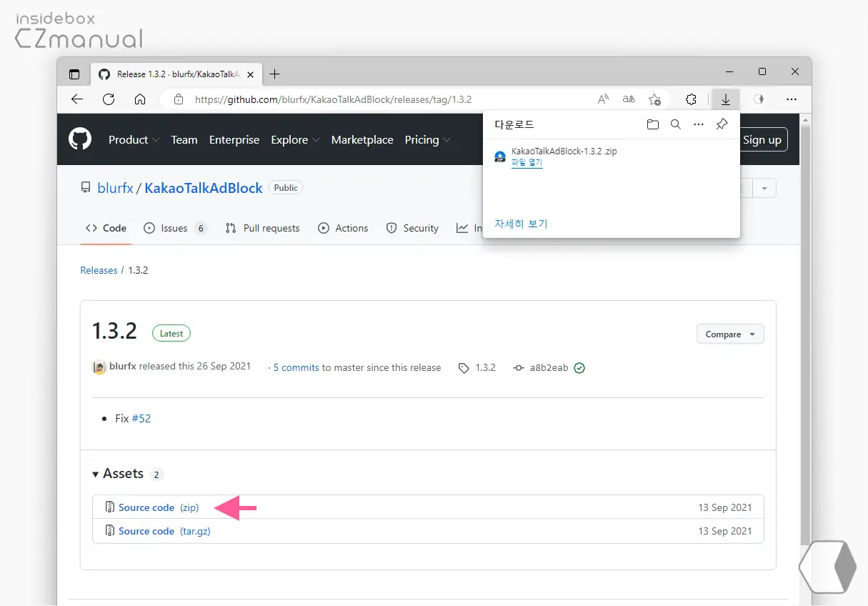Add page to favorites star icon
868x606 pixels.
click(654, 99)
